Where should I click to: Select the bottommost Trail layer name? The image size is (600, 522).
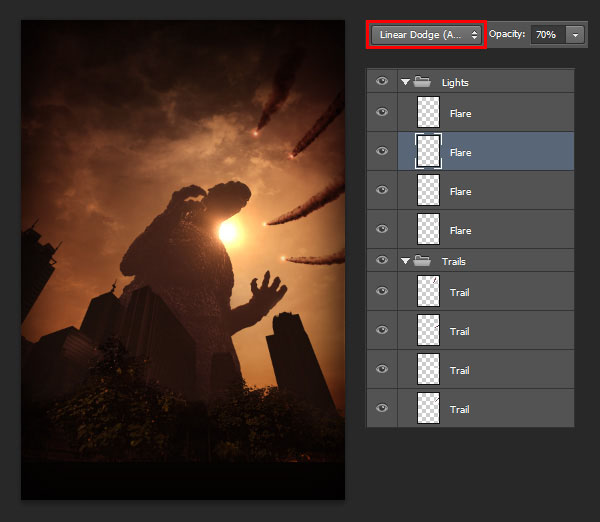(x=460, y=410)
